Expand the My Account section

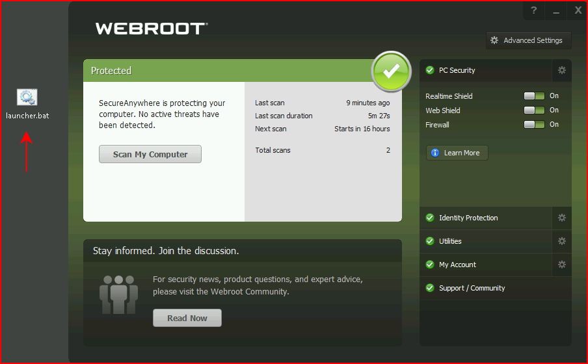tap(486, 265)
